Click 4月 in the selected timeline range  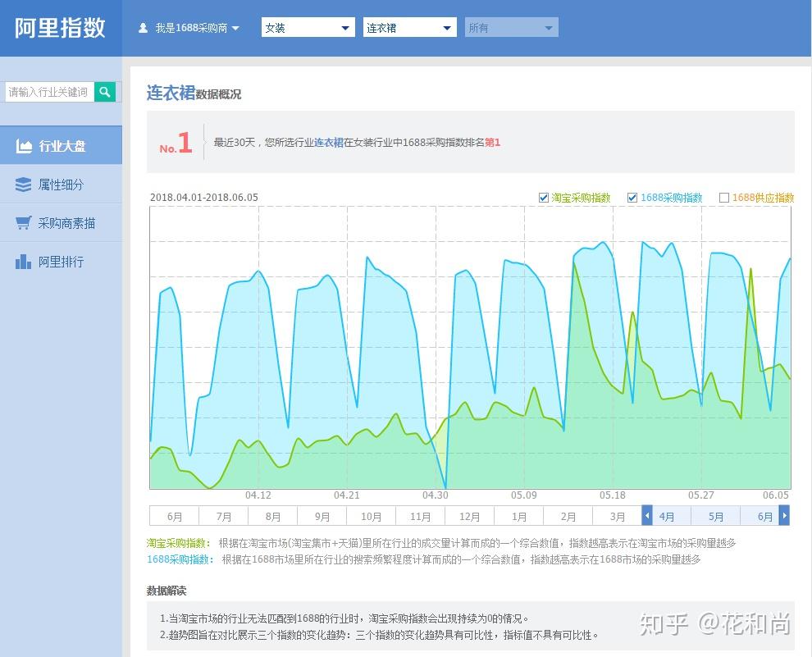pos(667,517)
